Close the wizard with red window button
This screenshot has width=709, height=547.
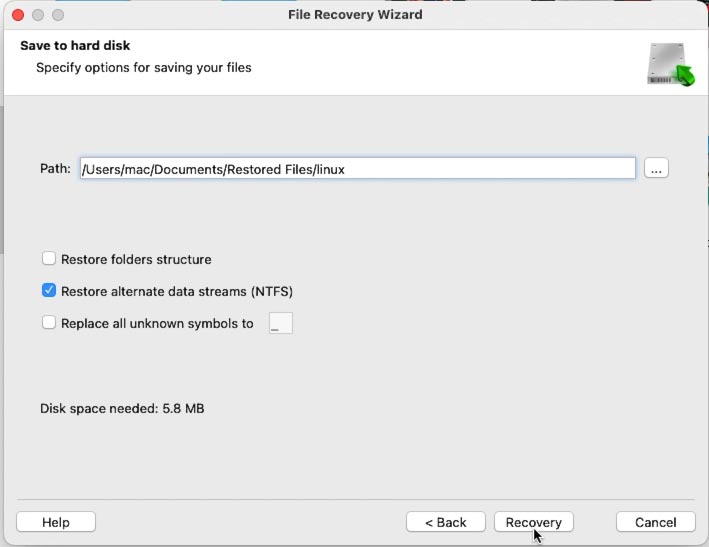point(18,15)
